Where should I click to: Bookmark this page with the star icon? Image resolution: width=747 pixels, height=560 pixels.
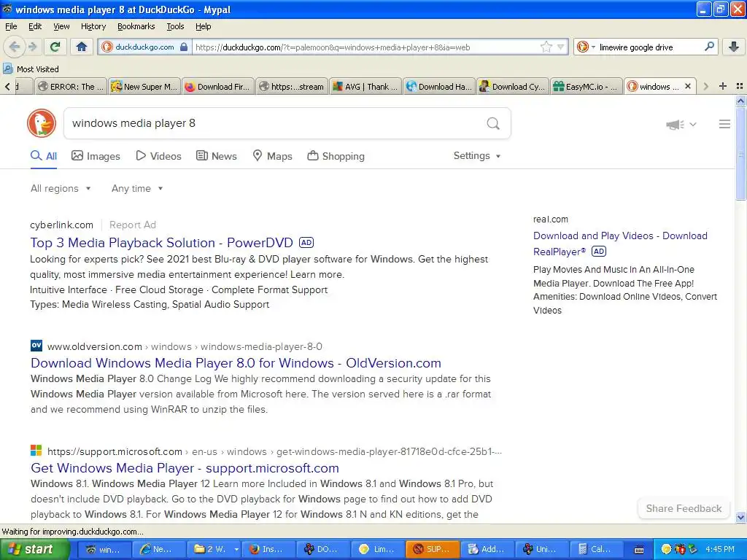[546, 47]
